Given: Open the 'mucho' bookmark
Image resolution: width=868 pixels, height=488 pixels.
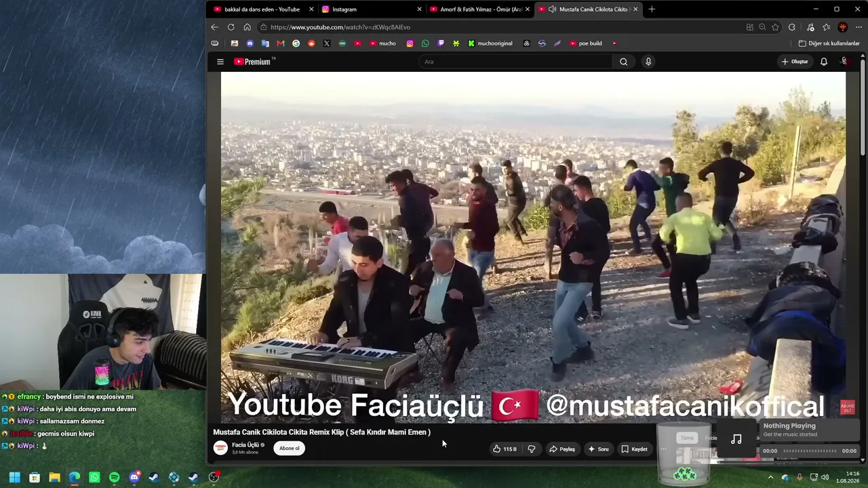Looking at the screenshot, I should click(x=383, y=43).
